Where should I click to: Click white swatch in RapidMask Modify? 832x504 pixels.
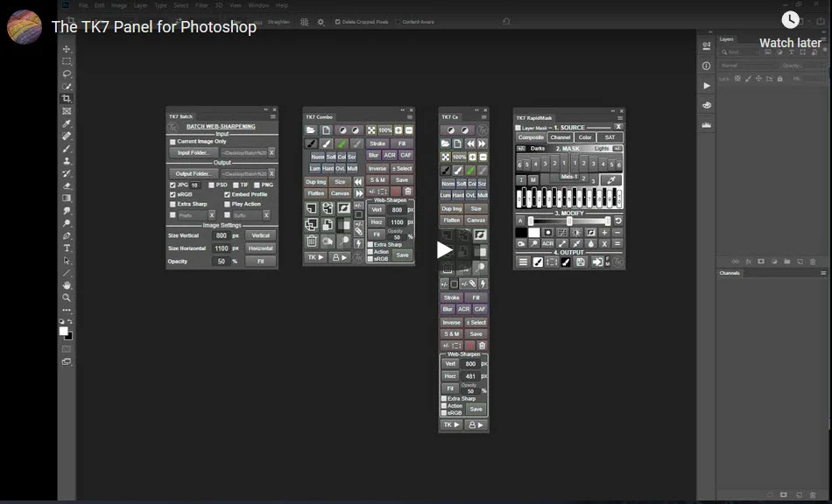click(534, 233)
